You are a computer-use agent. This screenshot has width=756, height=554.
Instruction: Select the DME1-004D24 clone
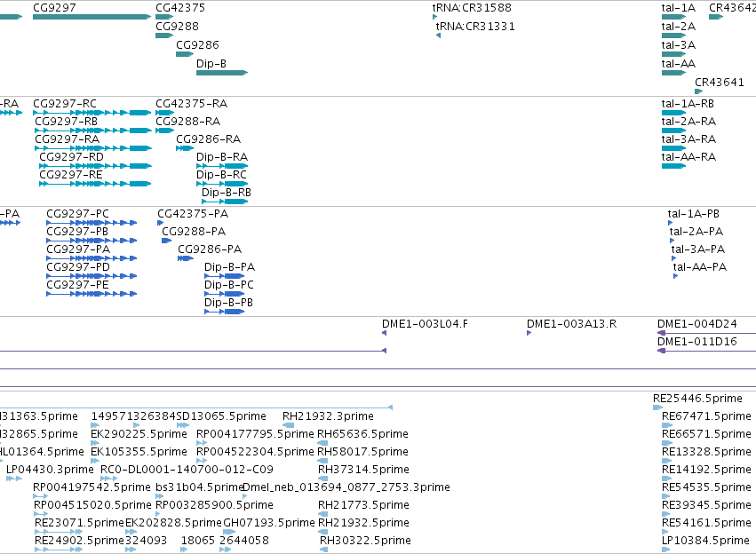pos(706,333)
